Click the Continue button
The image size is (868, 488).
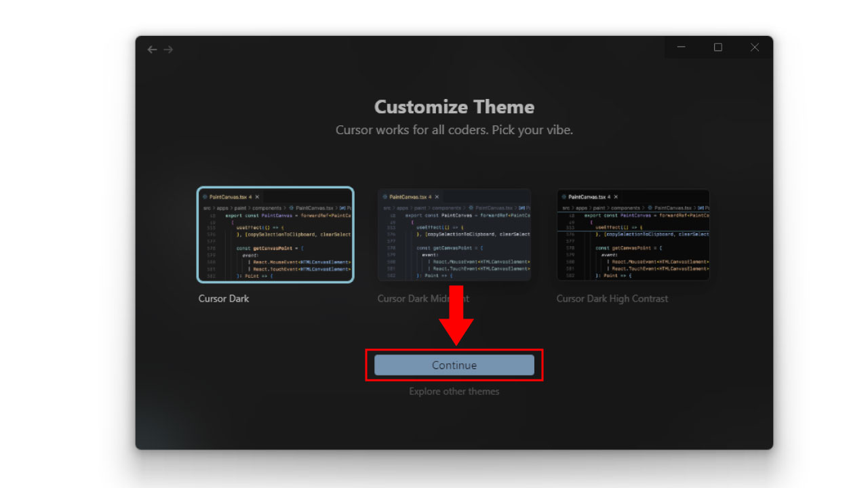click(x=454, y=365)
